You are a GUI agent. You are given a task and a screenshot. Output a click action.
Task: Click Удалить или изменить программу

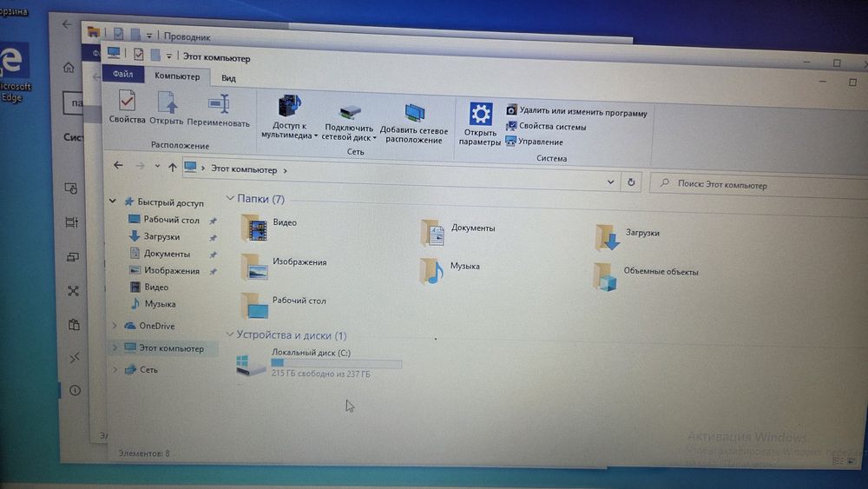tap(577, 111)
